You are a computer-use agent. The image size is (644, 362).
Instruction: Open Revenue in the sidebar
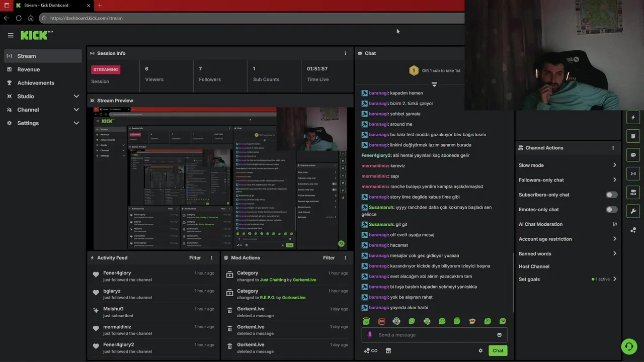[43, 69]
